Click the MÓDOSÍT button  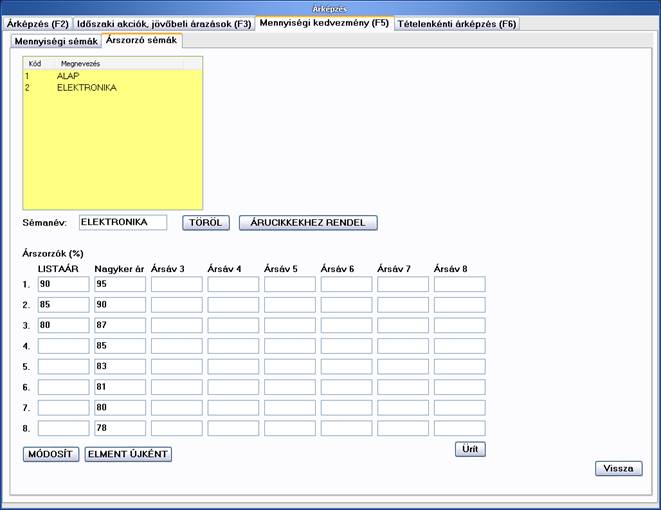[x=51, y=454]
